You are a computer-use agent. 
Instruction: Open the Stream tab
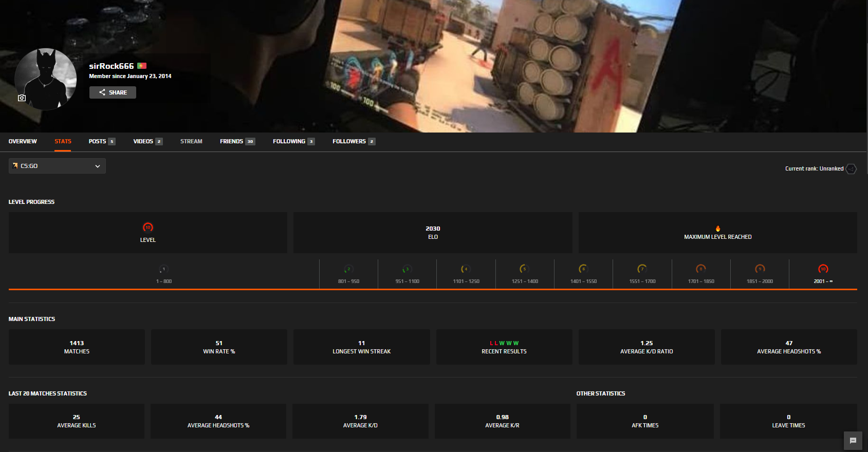191,141
